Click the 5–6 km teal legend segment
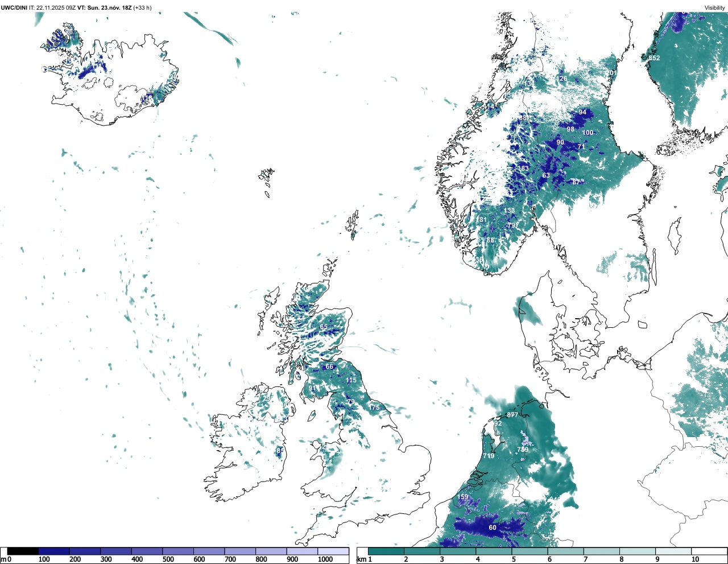The width and height of the screenshot is (728, 564). (x=530, y=551)
